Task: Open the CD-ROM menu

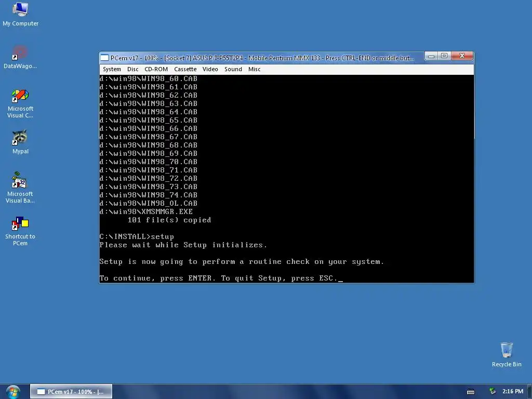Action: click(156, 69)
